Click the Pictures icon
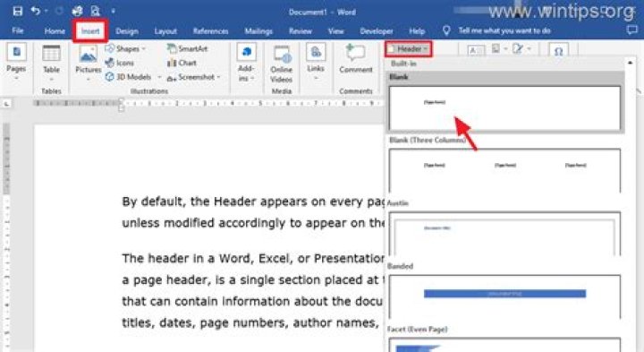 [88, 55]
